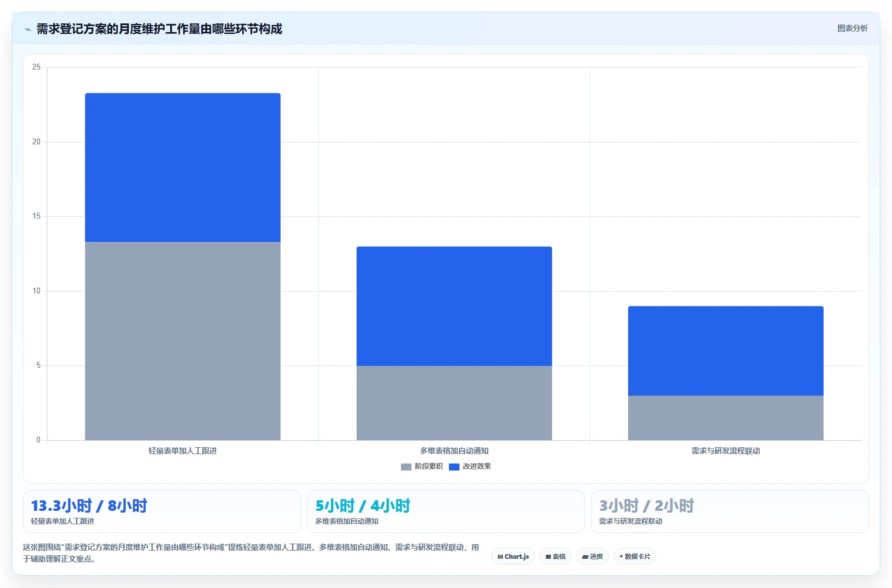This screenshot has width=892, height=588.
Task: Click the gray bar segment for 多维表格加自动通知
Action: tap(454, 403)
